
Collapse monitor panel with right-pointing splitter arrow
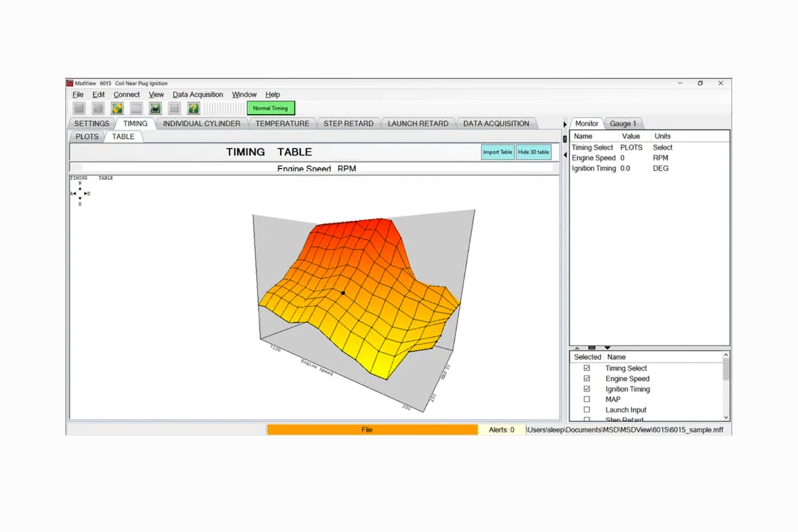[x=565, y=124]
